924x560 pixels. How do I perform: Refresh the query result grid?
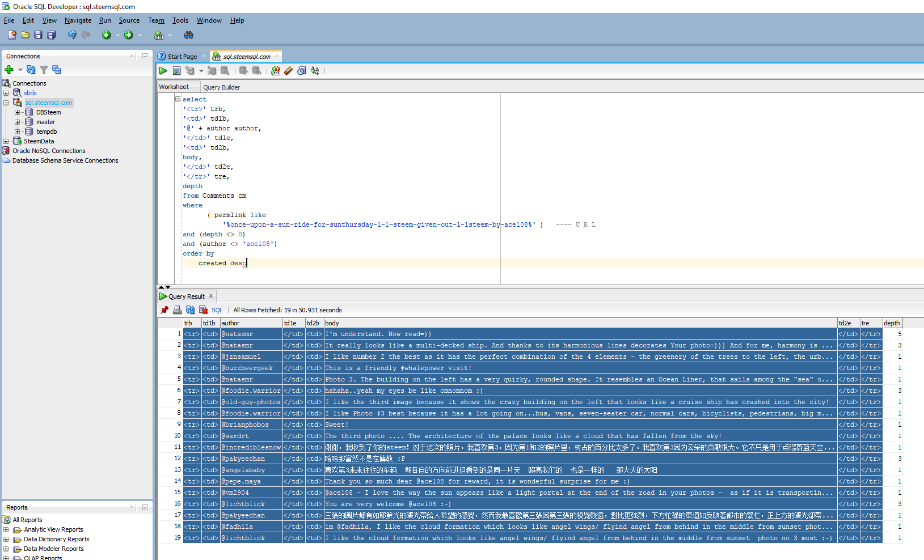[190, 310]
